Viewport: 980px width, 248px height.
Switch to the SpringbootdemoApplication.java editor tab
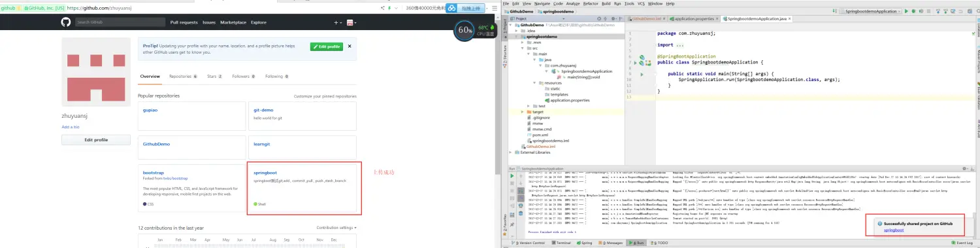[x=757, y=19]
